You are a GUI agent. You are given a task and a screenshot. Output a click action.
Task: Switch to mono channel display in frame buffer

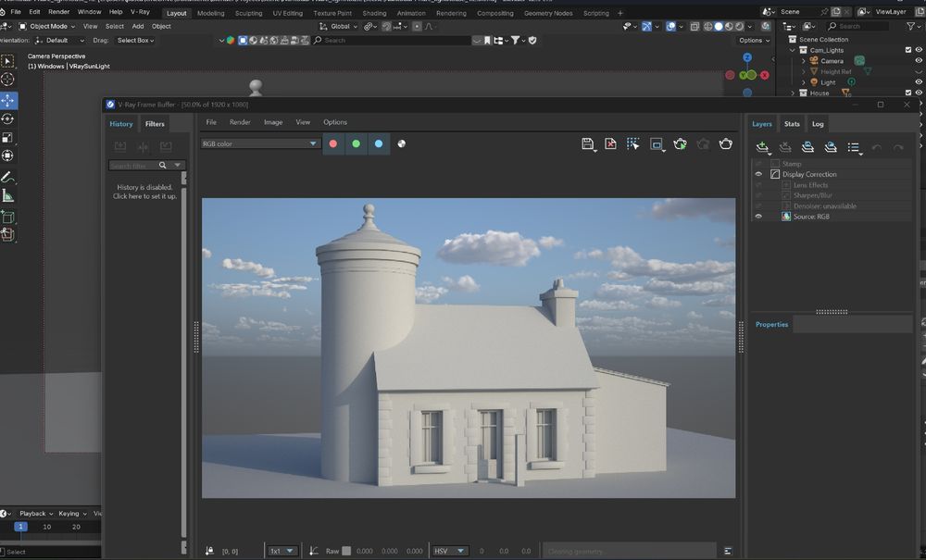tap(402, 144)
